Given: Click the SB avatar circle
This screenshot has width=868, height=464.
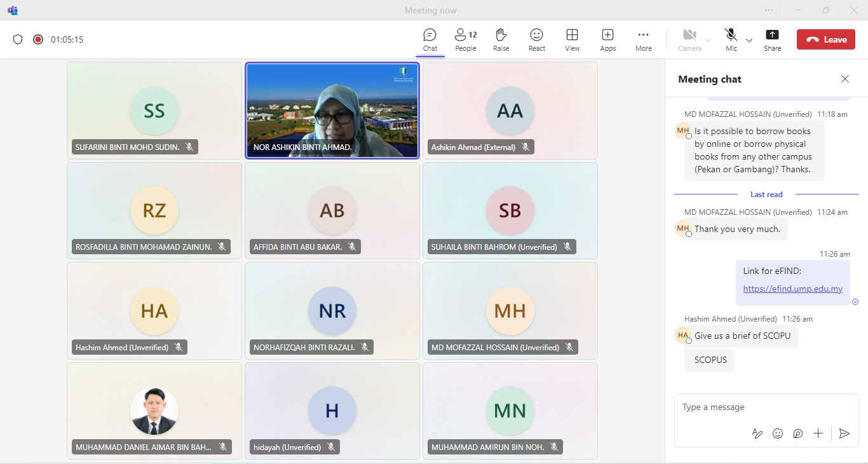Looking at the screenshot, I should point(510,210).
